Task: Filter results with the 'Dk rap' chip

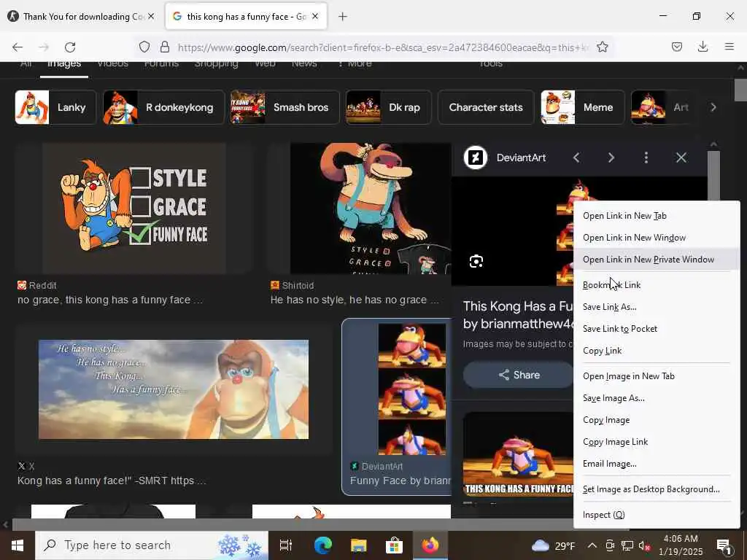Action: point(388,107)
